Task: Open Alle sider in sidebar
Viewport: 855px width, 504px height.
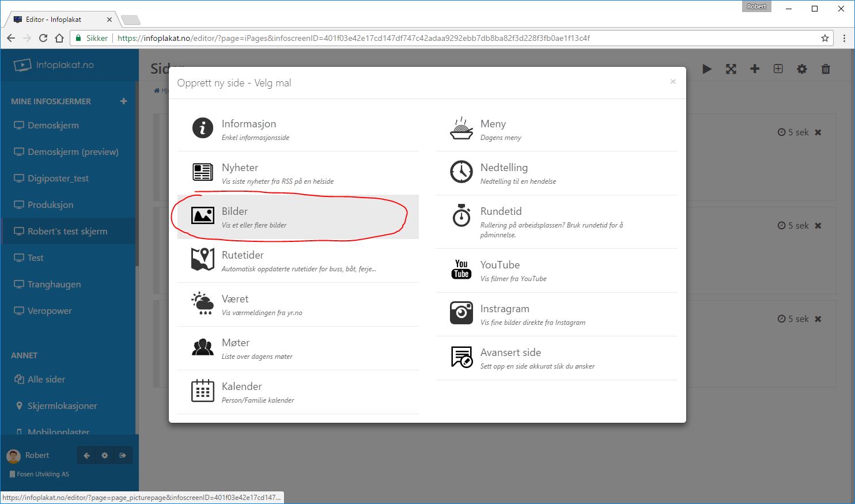Action: pos(46,380)
